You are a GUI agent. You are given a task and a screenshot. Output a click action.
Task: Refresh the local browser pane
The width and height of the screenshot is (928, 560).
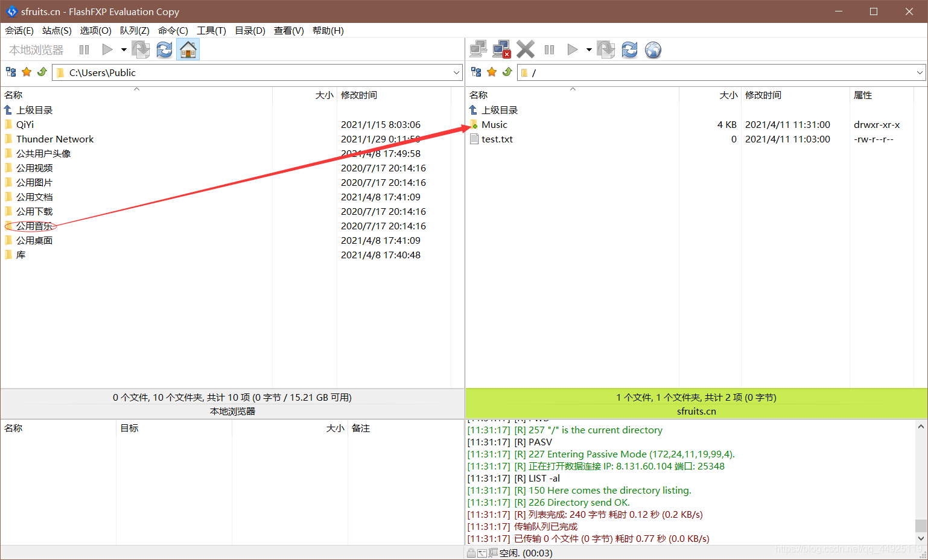(164, 49)
